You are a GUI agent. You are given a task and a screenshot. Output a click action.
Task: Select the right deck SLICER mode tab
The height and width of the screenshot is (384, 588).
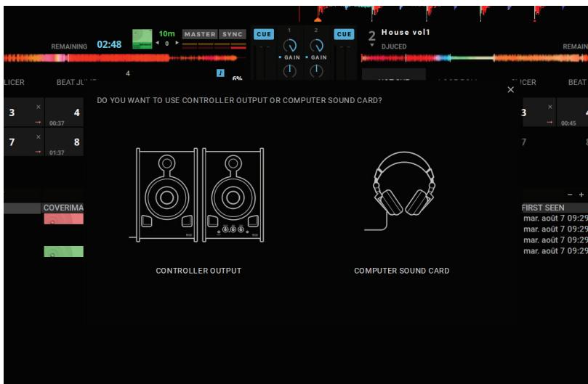pos(525,82)
